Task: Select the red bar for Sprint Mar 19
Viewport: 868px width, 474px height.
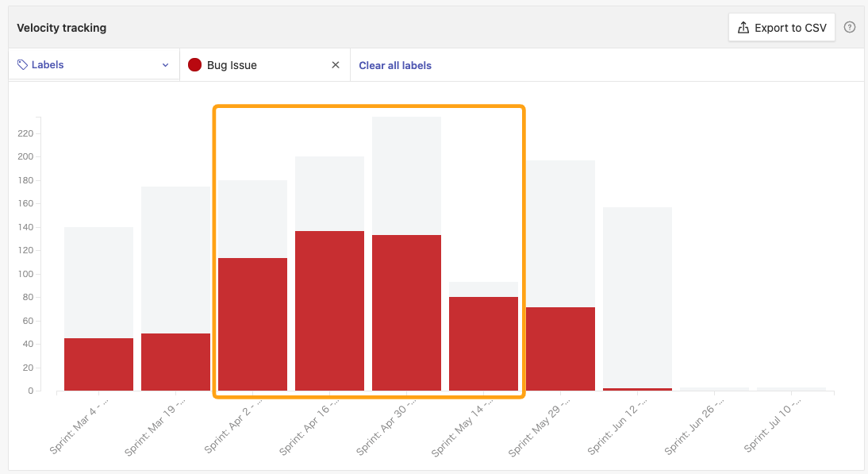Action: coord(175,362)
